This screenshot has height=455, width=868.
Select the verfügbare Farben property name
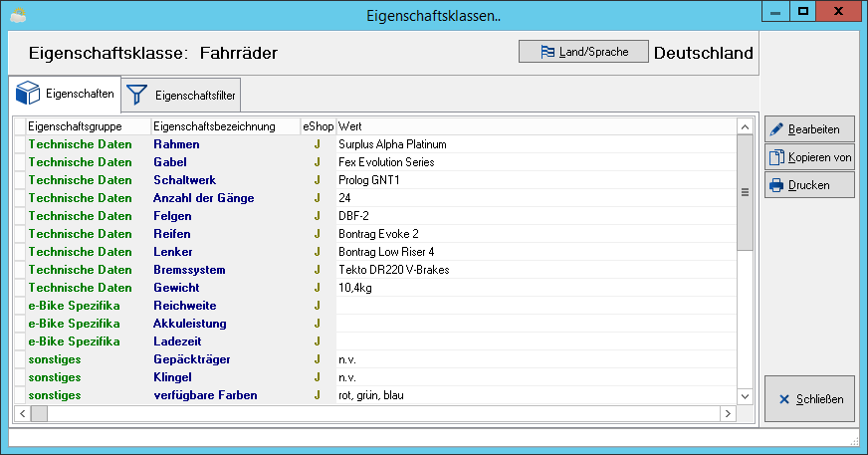tap(205, 395)
